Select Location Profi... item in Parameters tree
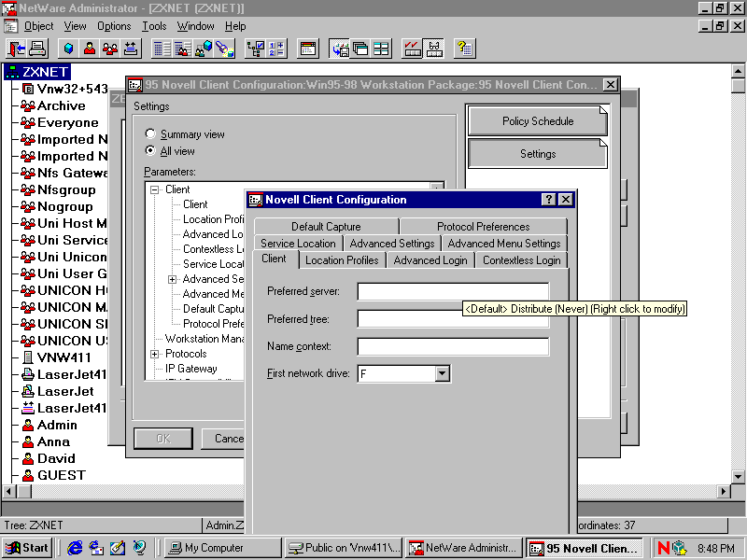 click(213, 219)
